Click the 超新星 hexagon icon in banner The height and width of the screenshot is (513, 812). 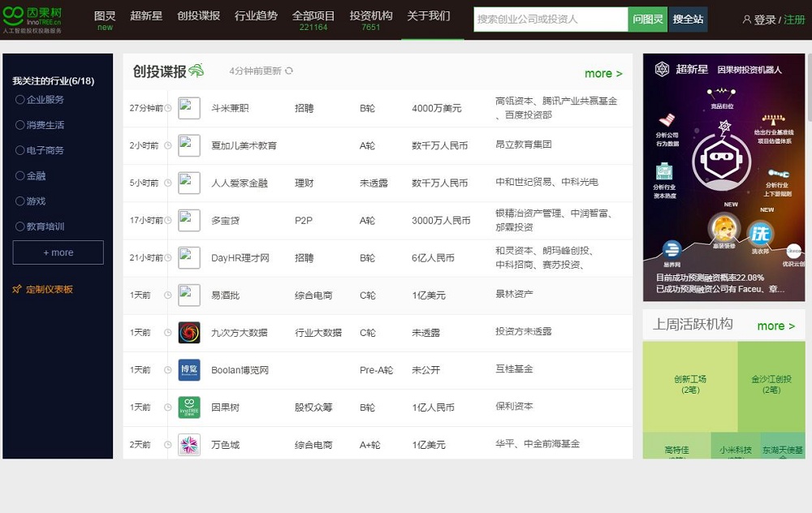[x=662, y=69]
